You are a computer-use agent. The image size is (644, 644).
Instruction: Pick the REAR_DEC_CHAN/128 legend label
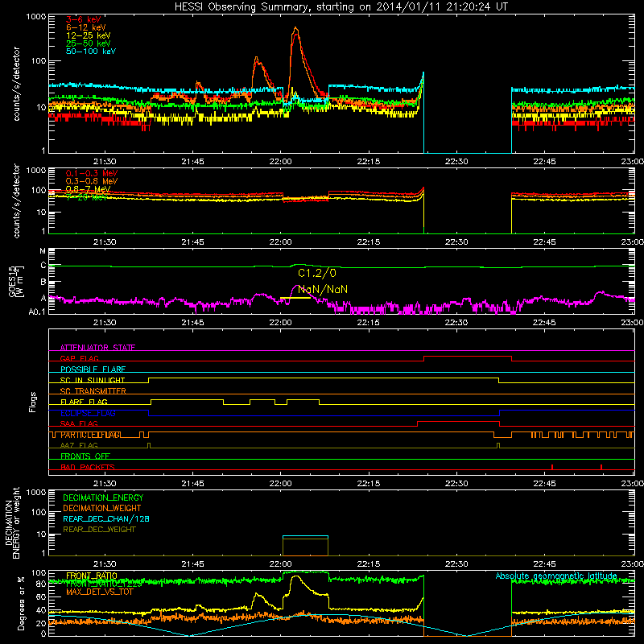pos(106,518)
